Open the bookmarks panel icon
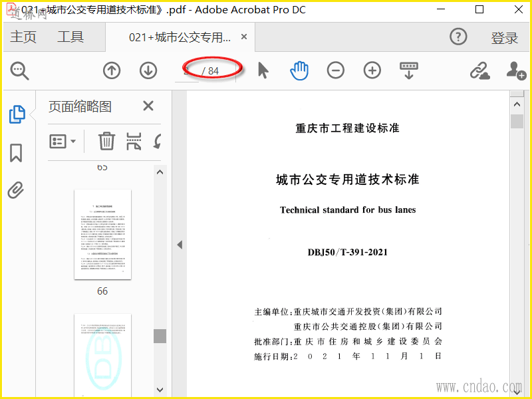Viewport: 532px width, 399px height. tap(16, 153)
